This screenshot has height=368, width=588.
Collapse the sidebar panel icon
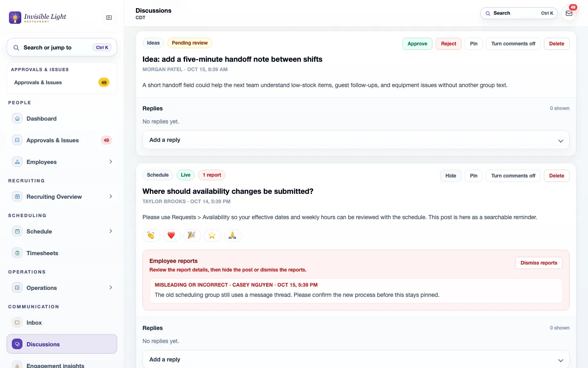click(x=109, y=18)
